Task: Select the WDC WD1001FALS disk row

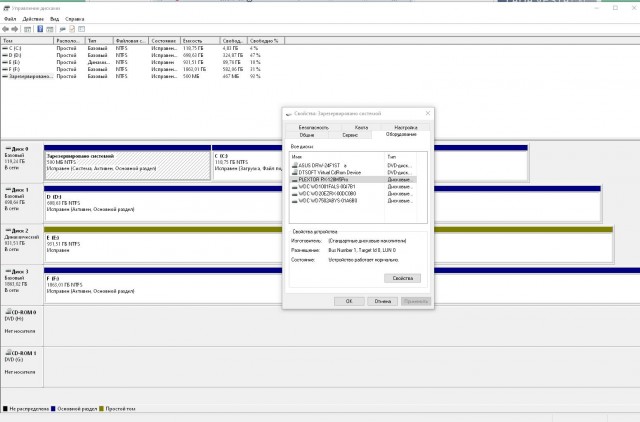Action: point(353,187)
